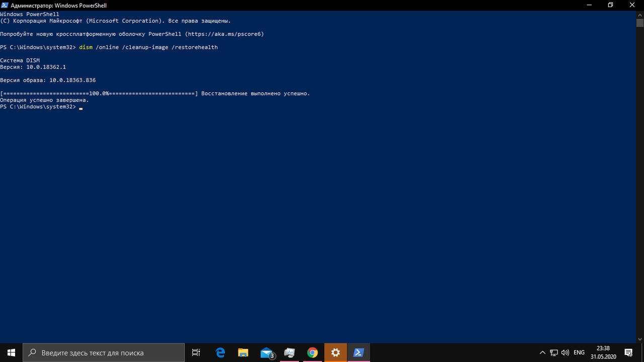The height and width of the screenshot is (362, 644).
Task: Switch the ENG input language indicator
Action: (579, 352)
